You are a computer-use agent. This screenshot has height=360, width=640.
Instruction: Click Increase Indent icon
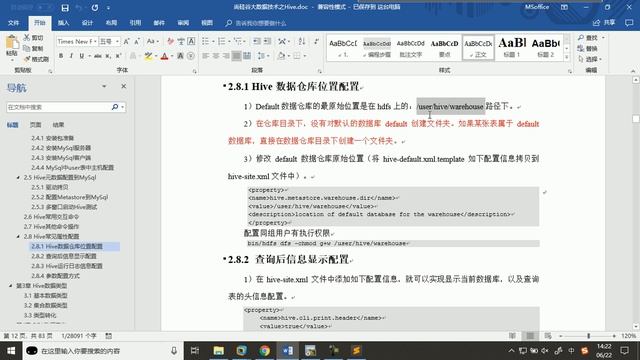[x=267, y=41]
